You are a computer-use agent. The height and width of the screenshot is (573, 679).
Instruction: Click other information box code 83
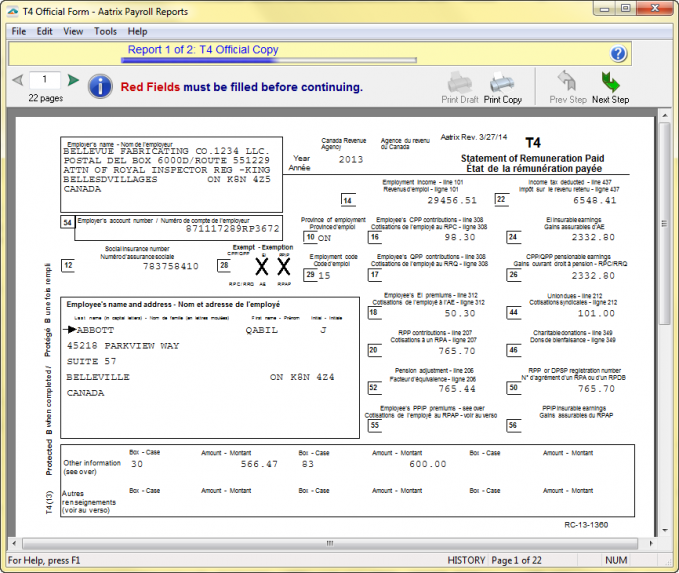pos(307,464)
